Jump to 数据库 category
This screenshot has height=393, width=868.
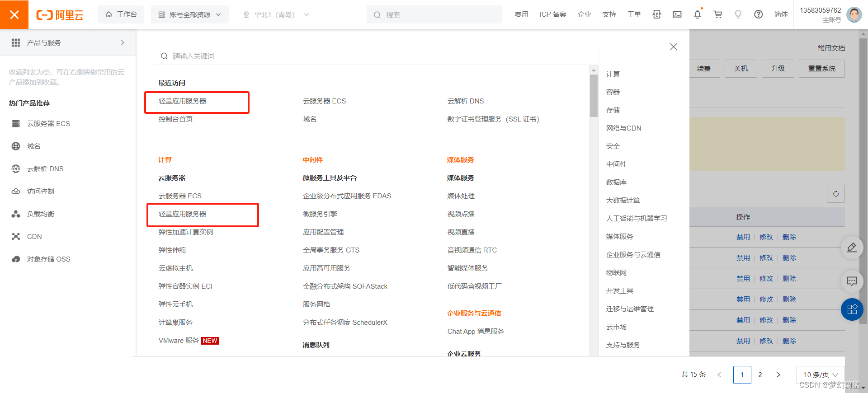coord(617,182)
